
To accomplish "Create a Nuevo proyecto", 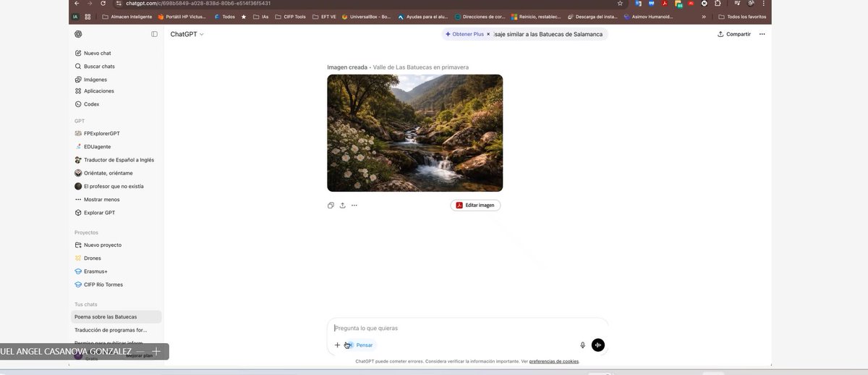I will tap(102, 245).
